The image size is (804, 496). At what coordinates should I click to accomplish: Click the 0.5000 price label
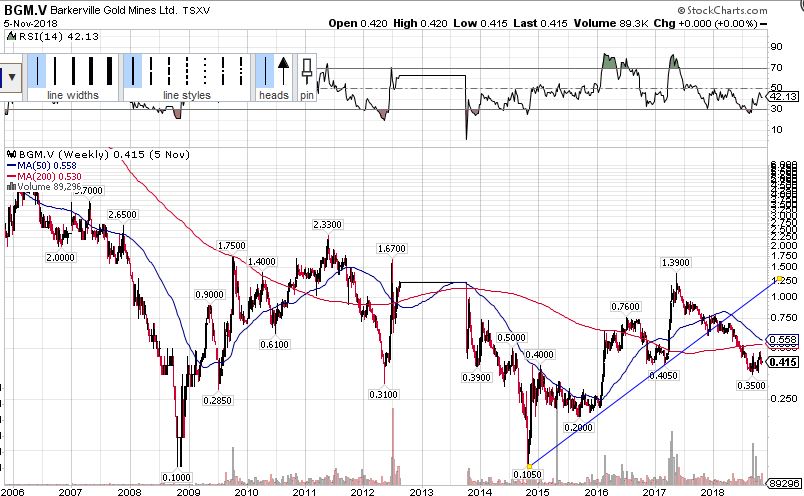click(512, 338)
